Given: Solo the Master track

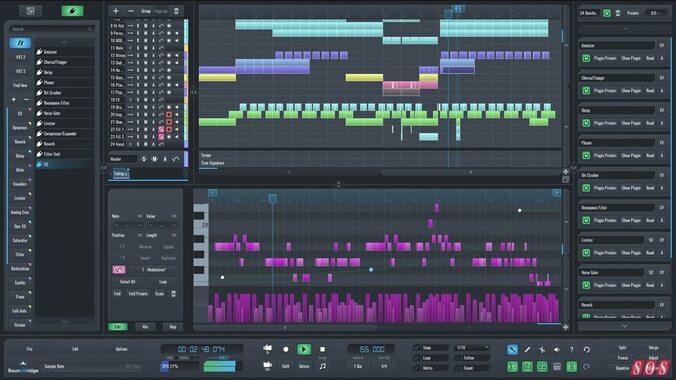Looking at the screenshot, I should click(144, 159).
